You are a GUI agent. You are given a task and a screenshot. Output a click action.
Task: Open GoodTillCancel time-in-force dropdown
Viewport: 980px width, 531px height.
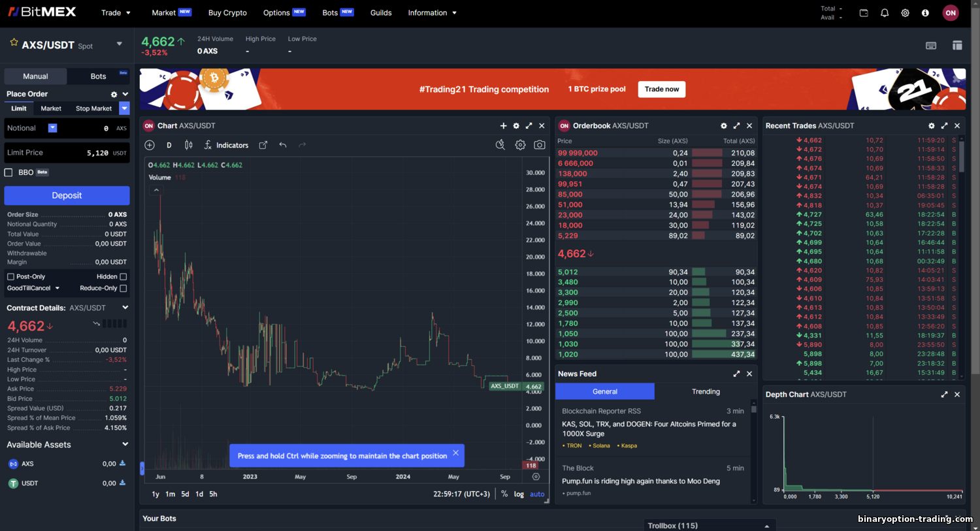33,288
